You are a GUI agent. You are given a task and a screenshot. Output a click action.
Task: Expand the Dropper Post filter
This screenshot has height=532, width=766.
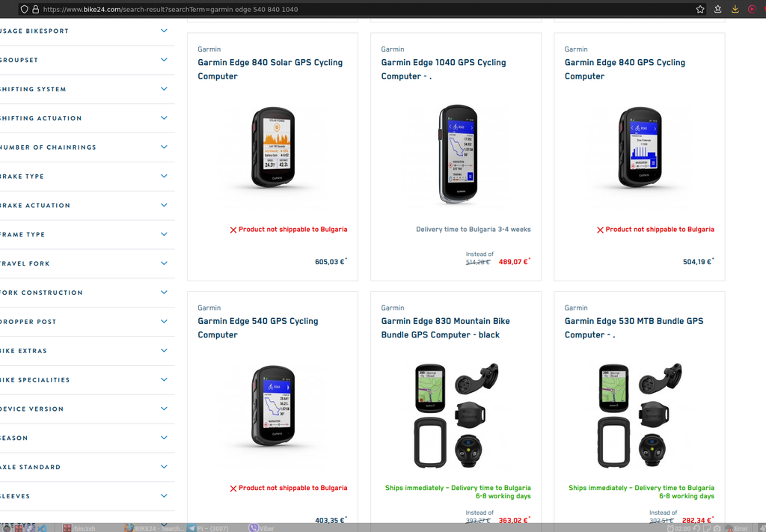[87, 322]
